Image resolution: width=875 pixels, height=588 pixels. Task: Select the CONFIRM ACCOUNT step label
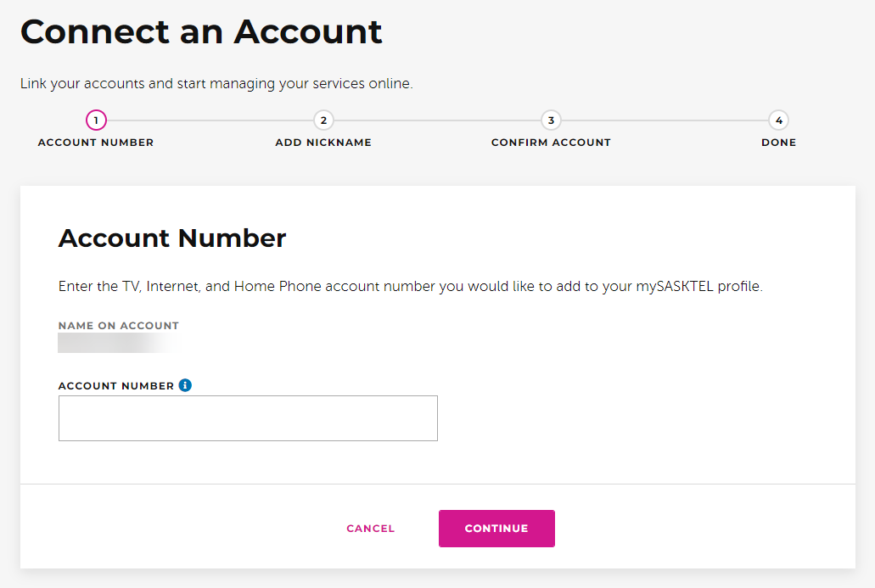coord(551,142)
